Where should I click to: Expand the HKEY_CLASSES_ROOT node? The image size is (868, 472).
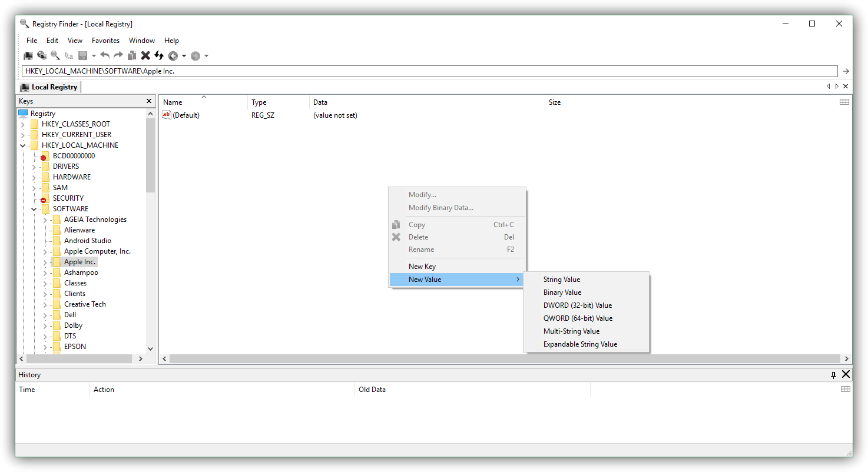point(22,124)
